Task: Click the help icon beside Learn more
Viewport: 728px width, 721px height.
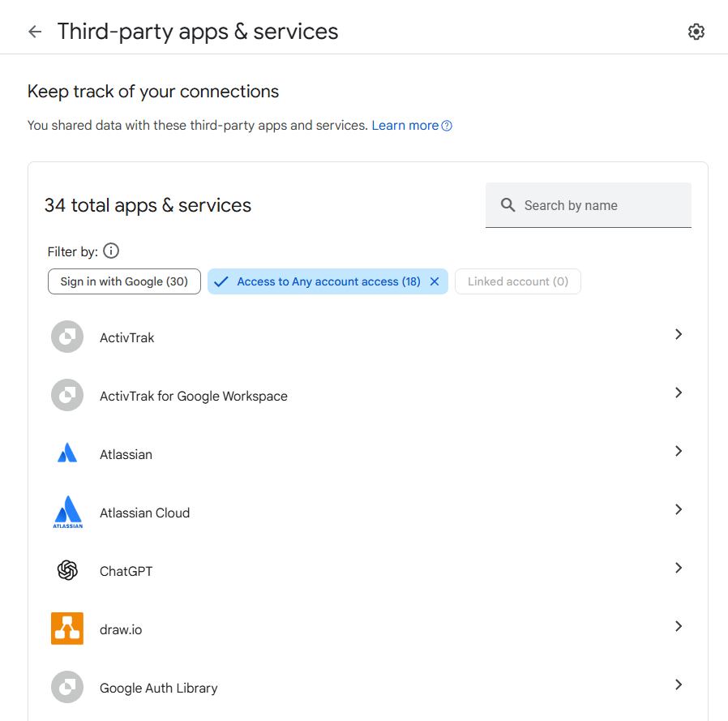Action: (447, 126)
